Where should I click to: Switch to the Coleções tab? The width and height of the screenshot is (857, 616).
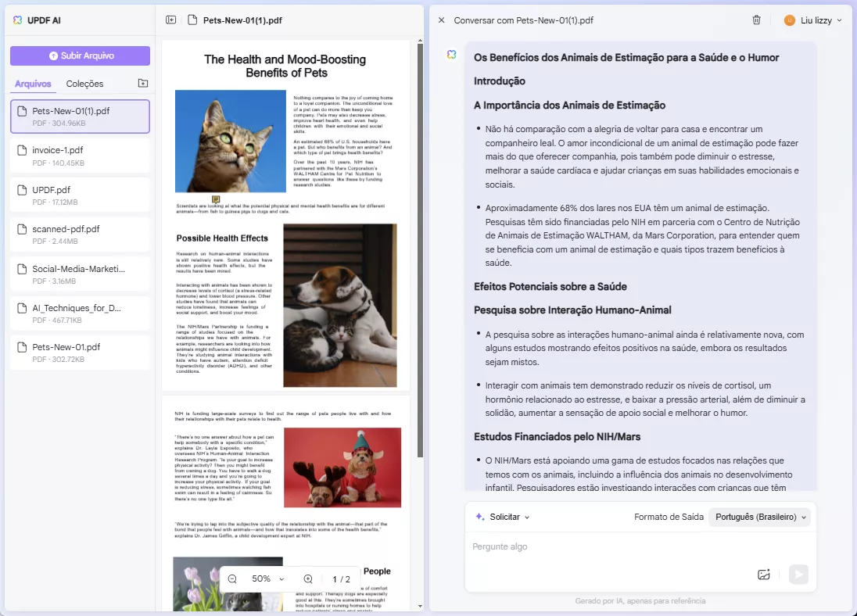84,84
